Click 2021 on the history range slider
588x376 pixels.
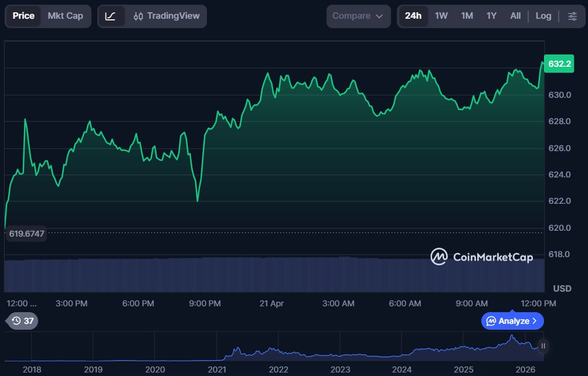pos(217,370)
